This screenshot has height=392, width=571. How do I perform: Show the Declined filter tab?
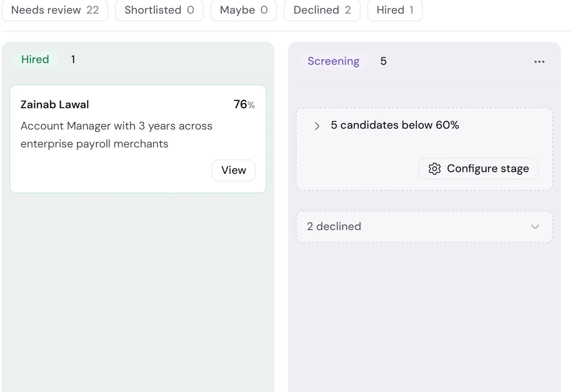click(322, 10)
